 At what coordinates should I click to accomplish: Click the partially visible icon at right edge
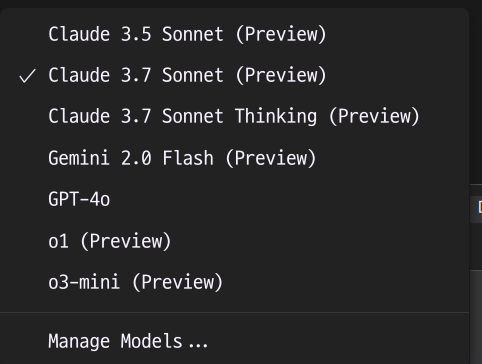tap(480, 207)
